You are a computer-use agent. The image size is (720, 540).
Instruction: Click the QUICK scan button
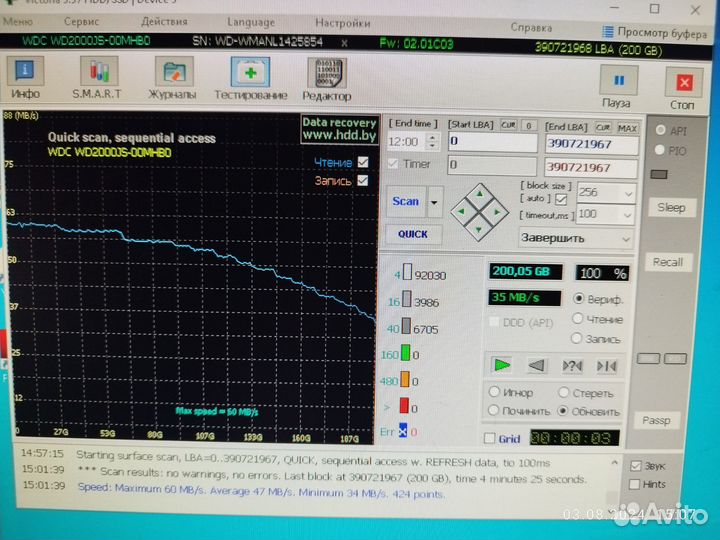coord(413,234)
